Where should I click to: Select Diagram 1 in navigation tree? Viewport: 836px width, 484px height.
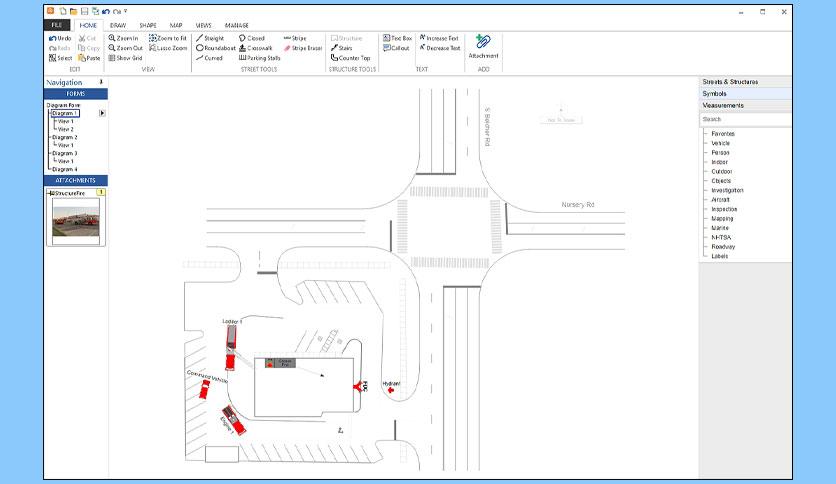tap(65, 113)
